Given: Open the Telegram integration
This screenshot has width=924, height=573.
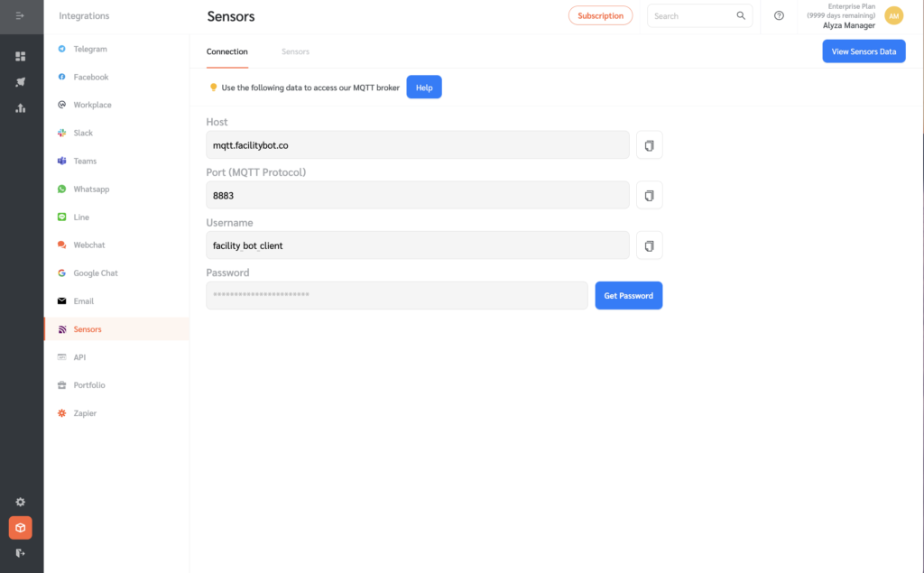Looking at the screenshot, I should (93, 49).
